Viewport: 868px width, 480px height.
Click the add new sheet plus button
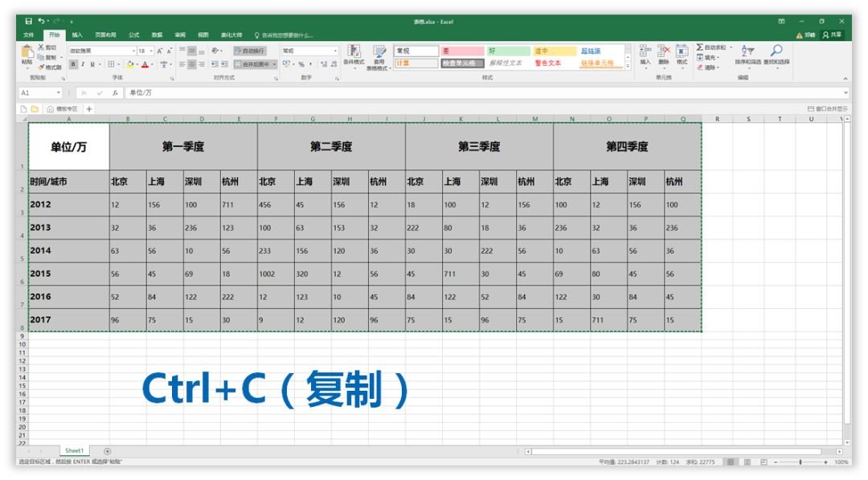pyautogui.click(x=108, y=452)
